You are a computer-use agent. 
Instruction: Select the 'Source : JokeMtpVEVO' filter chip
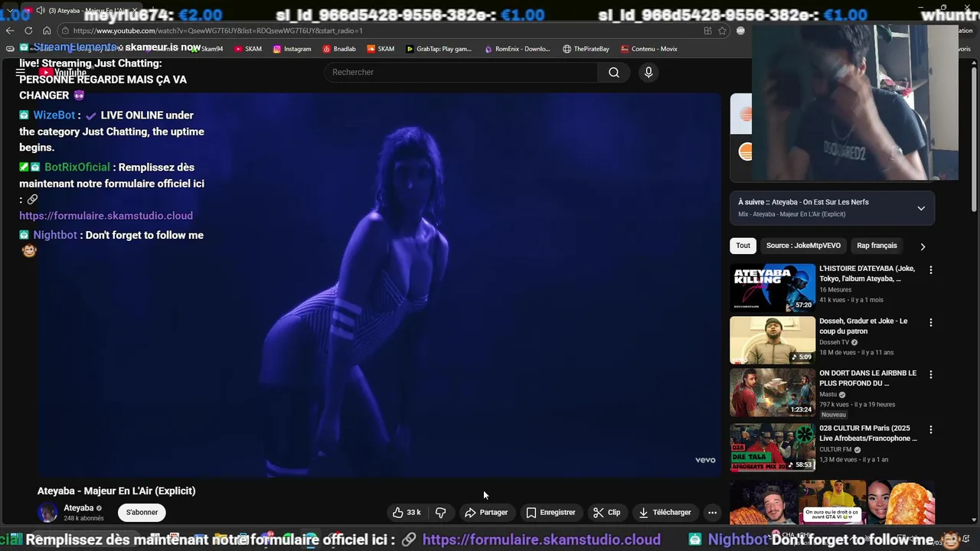click(x=803, y=246)
